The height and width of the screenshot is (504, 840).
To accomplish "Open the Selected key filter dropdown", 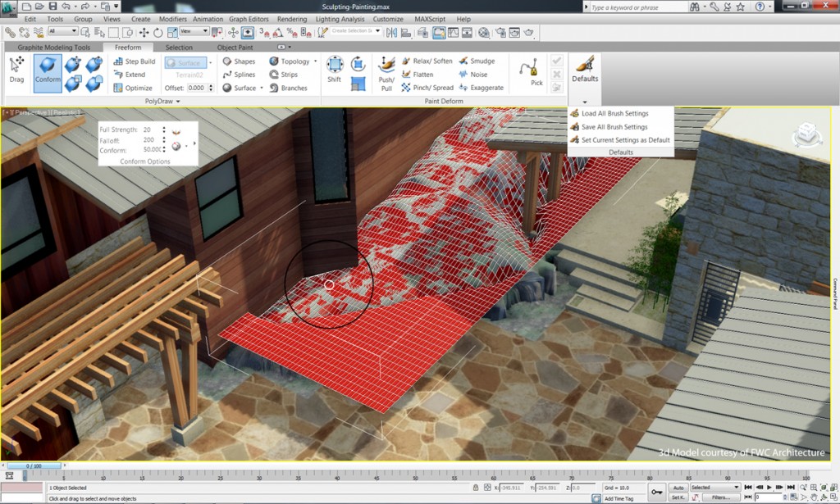I will click(714, 488).
